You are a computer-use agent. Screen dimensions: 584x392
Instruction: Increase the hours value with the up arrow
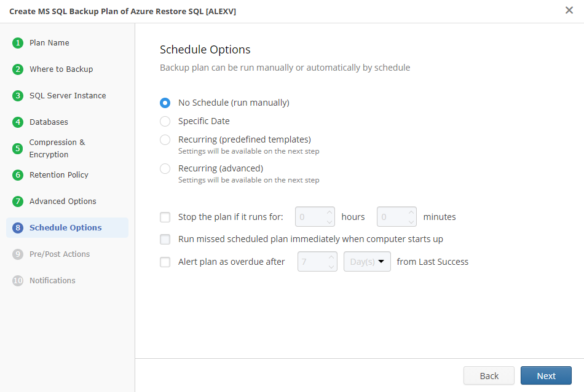click(331, 213)
